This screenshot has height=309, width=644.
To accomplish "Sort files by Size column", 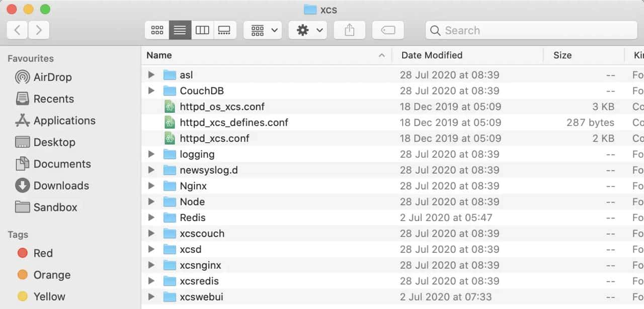I will (562, 55).
